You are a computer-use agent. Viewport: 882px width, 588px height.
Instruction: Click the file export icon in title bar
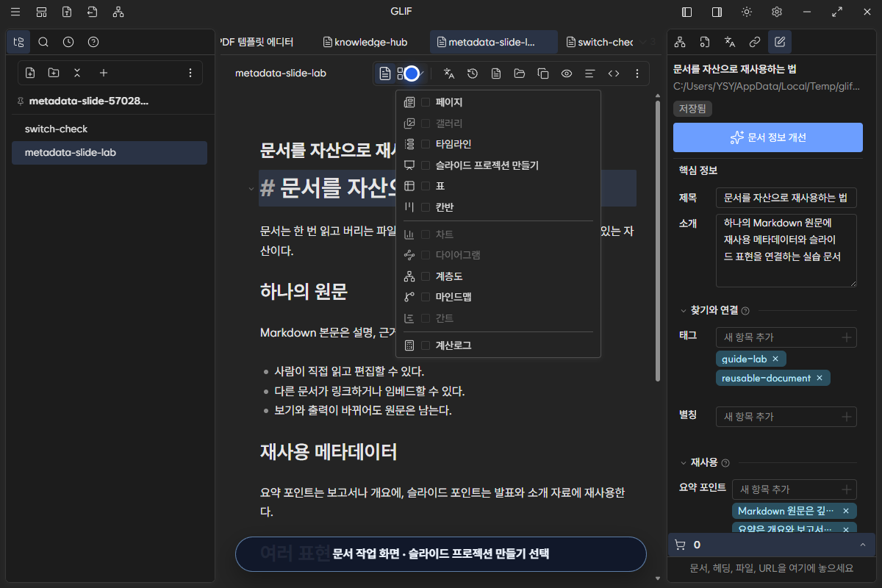click(x=67, y=12)
